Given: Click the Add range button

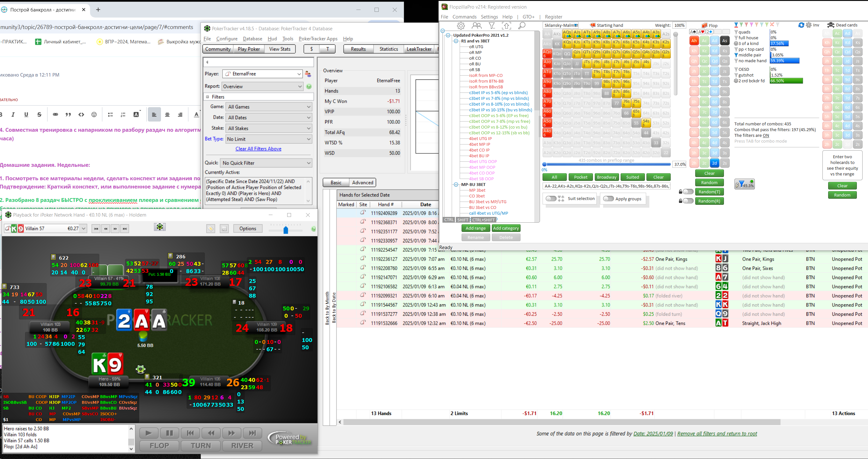Looking at the screenshot, I should point(476,228).
